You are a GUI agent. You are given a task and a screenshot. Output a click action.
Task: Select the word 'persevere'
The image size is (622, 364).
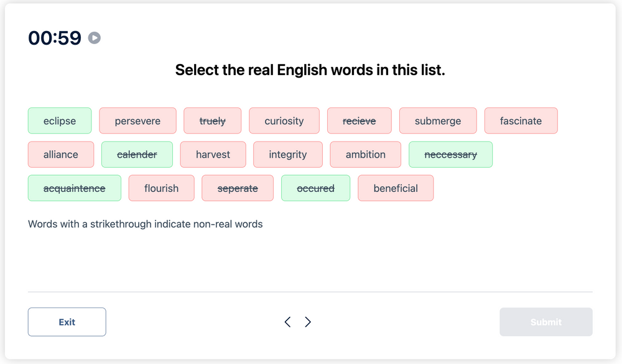(137, 121)
